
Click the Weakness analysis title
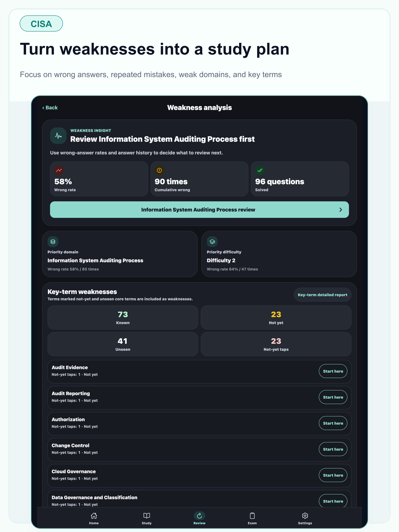coord(199,107)
